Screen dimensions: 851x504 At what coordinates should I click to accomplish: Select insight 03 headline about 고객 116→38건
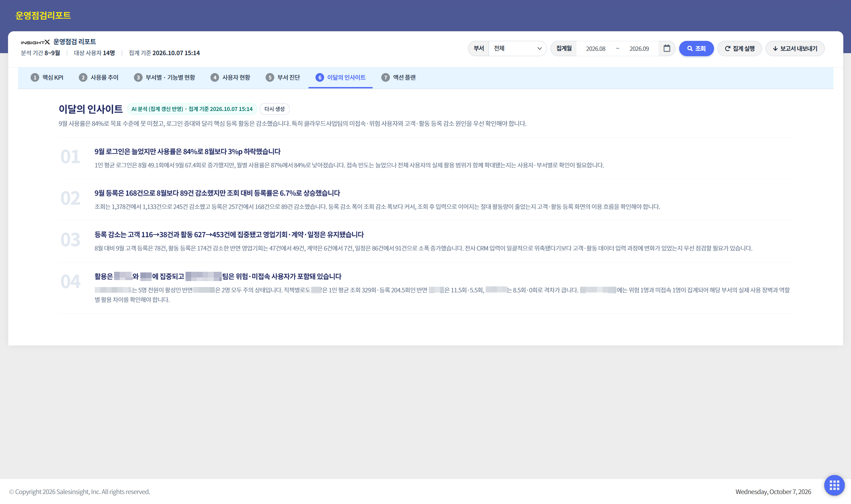point(229,235)
